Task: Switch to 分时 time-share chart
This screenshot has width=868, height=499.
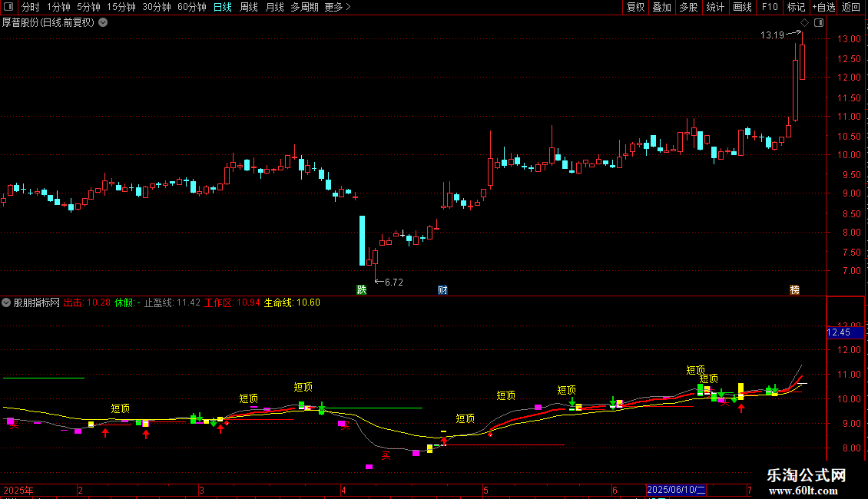Action: (x=31, y=7)
